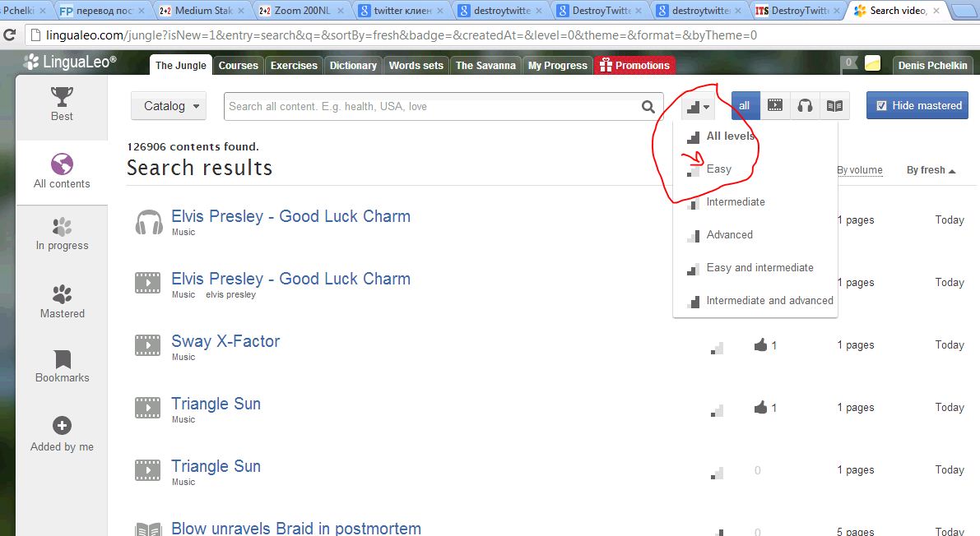Close the 'Search video' browser tab
This screenshot has height=536, width=980.
click(x=936, y=11)
